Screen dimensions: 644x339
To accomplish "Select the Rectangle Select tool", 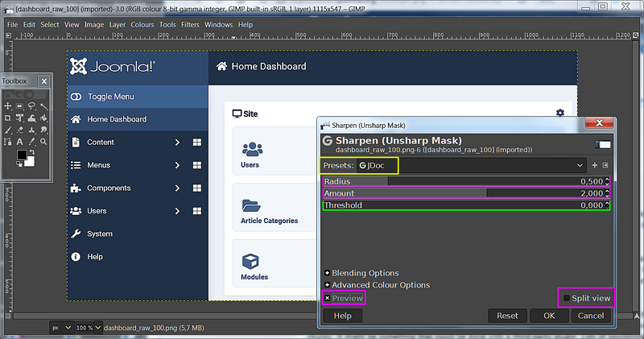I will click(x=19, y=106).
